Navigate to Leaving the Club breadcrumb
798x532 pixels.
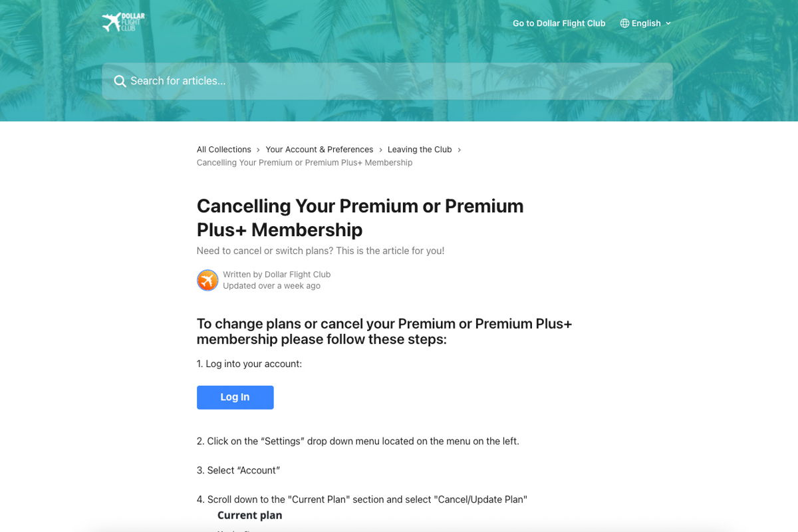click(x=420, y=150)
